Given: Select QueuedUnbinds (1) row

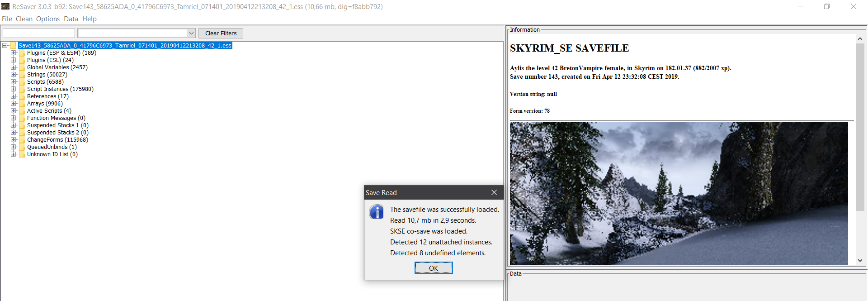Looking at the screenshot, I should pos(52,147).
